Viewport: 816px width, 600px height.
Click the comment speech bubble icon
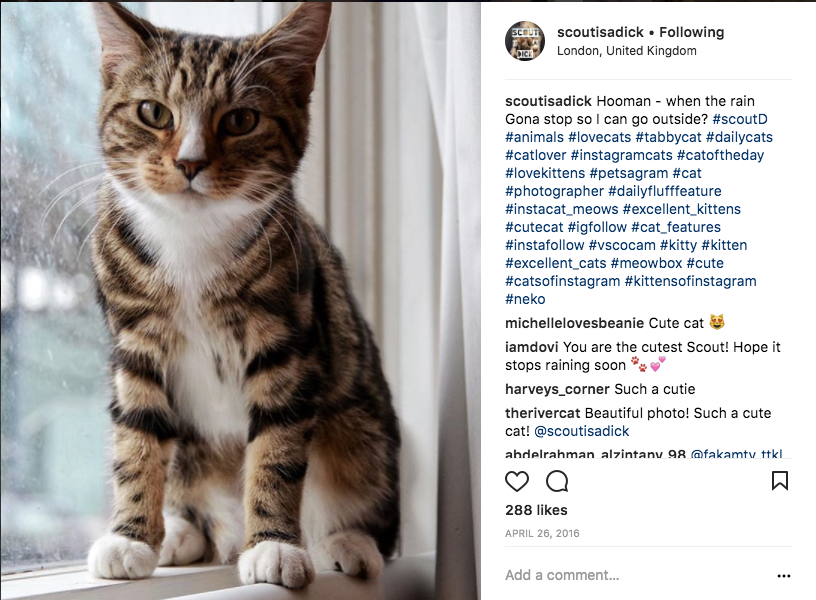click(557, 481)
